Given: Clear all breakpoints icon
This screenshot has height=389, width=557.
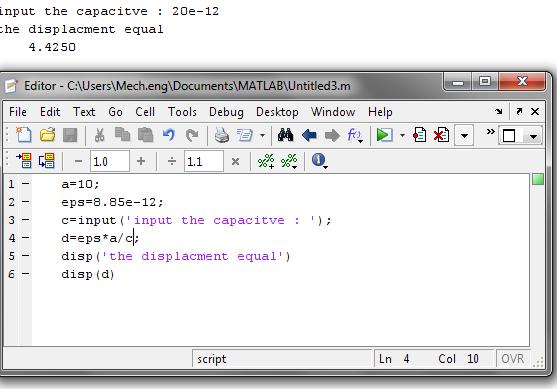Looking at the screenshot, I should pos(442,135).
